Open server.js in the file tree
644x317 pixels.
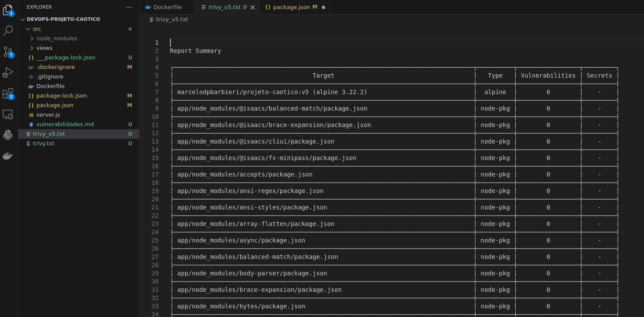[48, 114]
